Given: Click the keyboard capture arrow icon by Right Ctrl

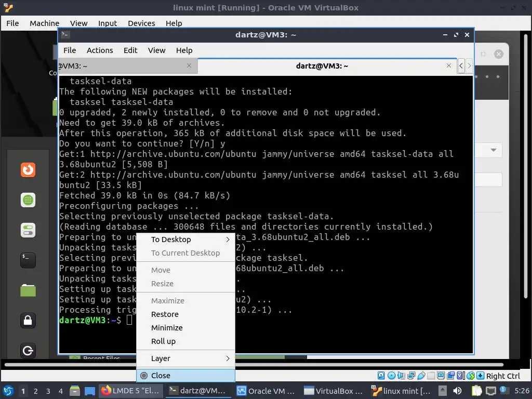Looking at the screenshot, I should [480, 376].
